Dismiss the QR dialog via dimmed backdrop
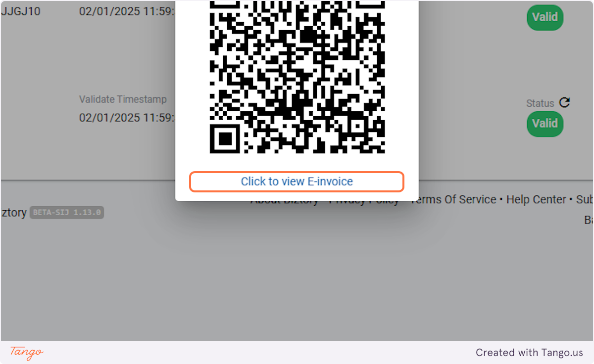This screenshot has height=364, width=594. coord(297,277)
